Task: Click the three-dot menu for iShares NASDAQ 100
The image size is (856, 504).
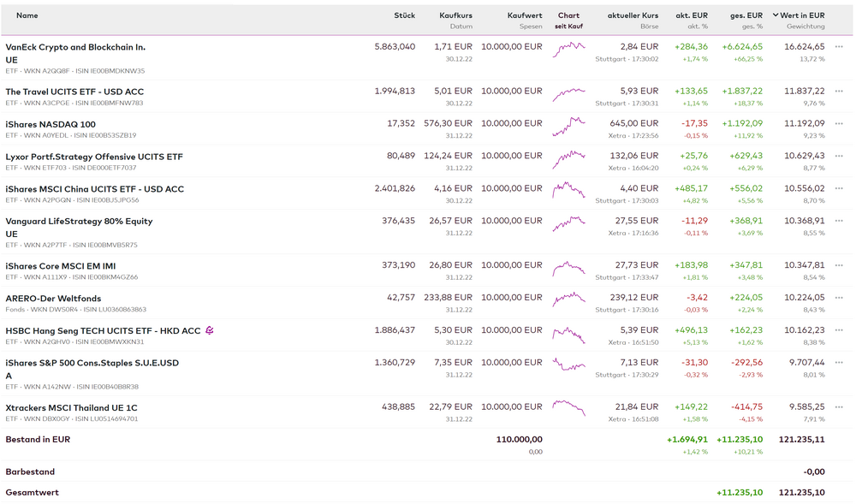Action: (x=839, y=124)
